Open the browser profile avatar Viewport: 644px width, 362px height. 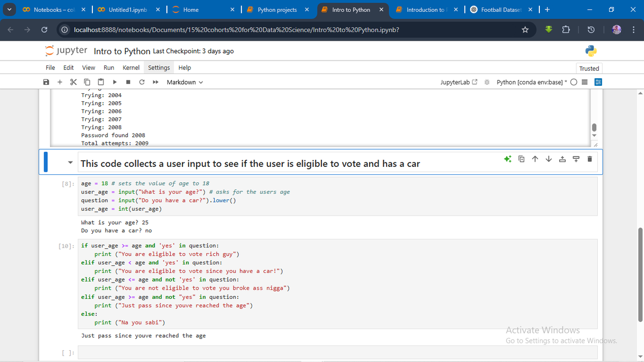pyautogui.click(x=616, y=29)
